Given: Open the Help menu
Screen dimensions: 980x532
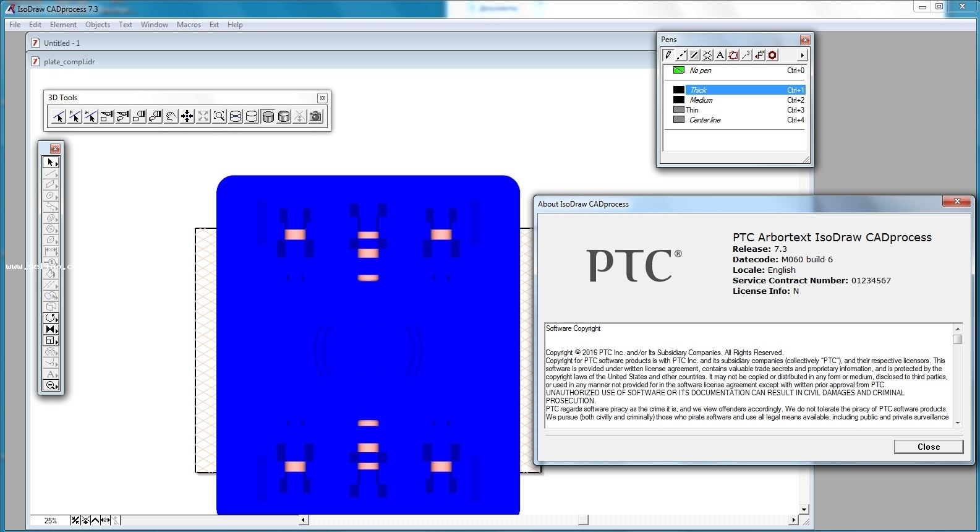Looking at the screenshot, I should [x=235, y=25].
